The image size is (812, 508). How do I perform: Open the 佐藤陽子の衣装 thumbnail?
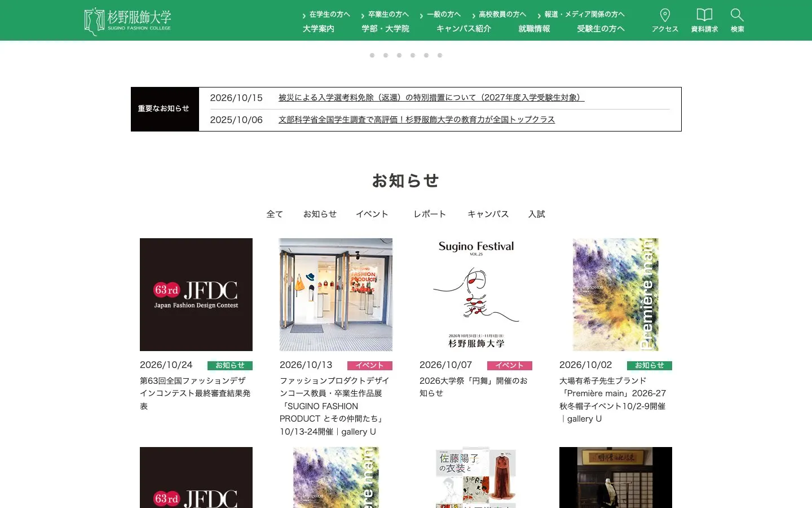coord(476,478)
